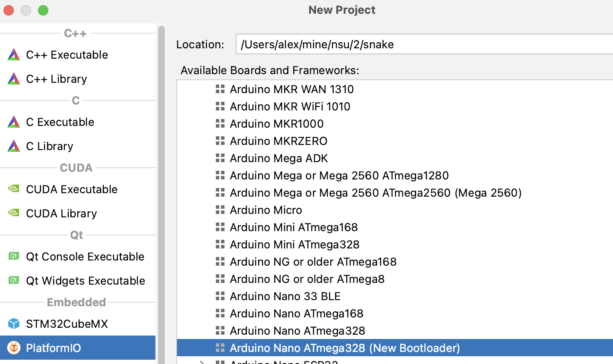
Task: Click the C++ Library project icon
Action: point(14,79)
